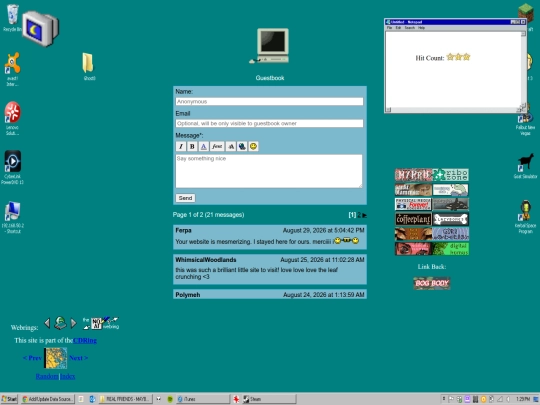Click the No AI webring badge
This screenshot has height=405, width=540.
point(101,323)
